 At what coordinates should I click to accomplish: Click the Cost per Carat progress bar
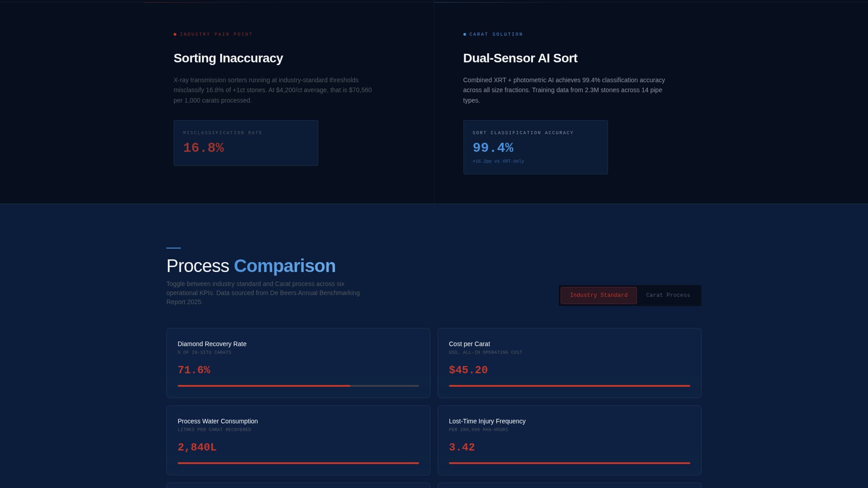point(569,386)
